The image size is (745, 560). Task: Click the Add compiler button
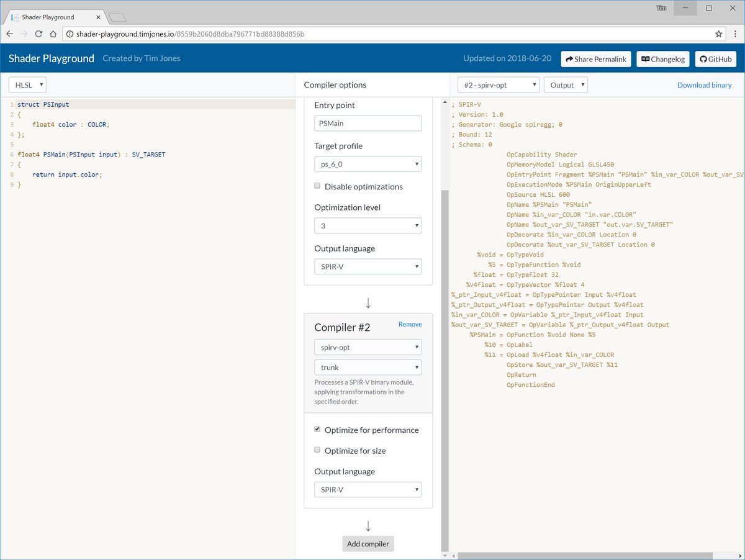tap(368, 544)
